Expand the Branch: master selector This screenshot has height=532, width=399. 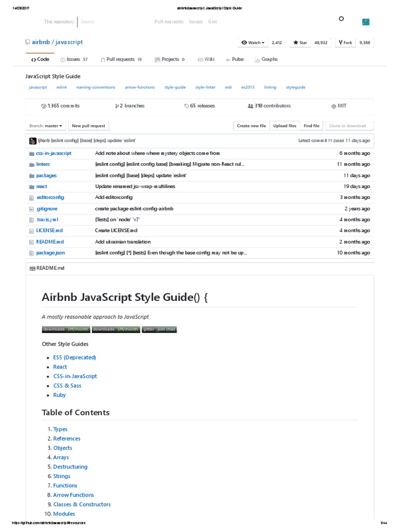(46, 126)
